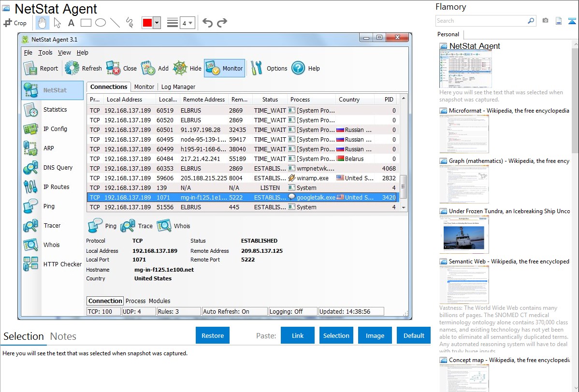Select the wmpnetwk connection row
The height and width of the screenshot is (392, 579).
coord(243,169)
